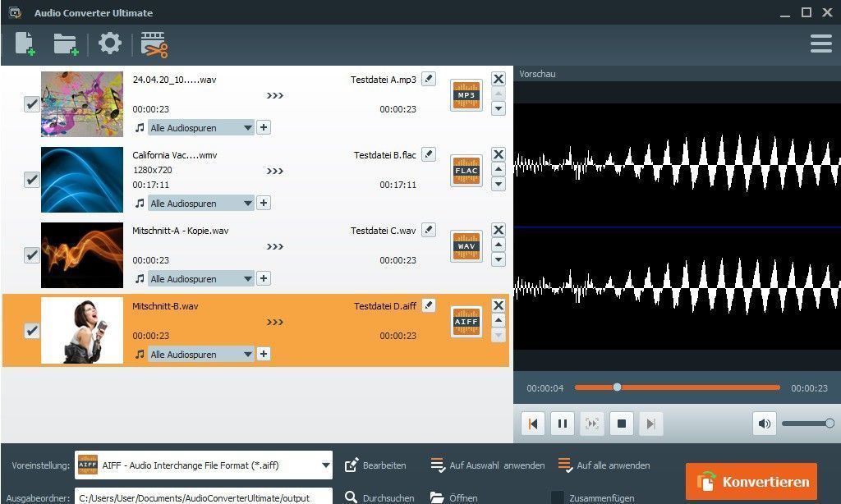Add audio track to California Vac wmv
Viewport: 841px width, 504px height.
(x=264, y=203)
